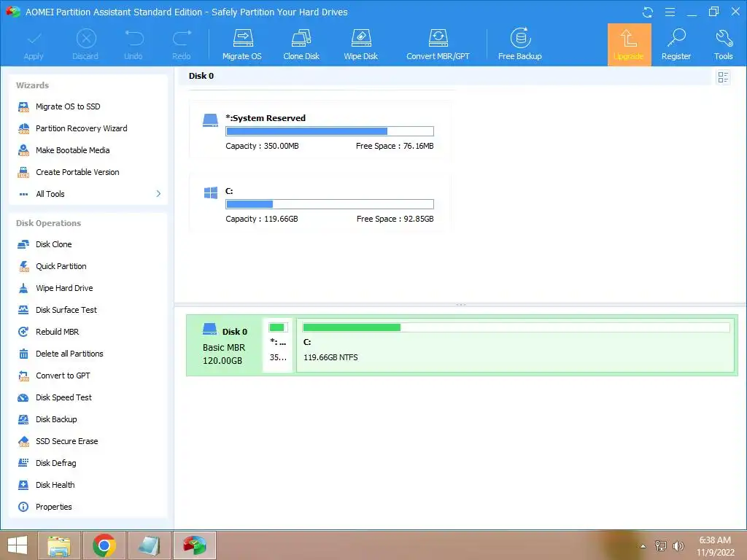
Task: Select the small System Reserved block in disk map
Action: pos(278,345)
